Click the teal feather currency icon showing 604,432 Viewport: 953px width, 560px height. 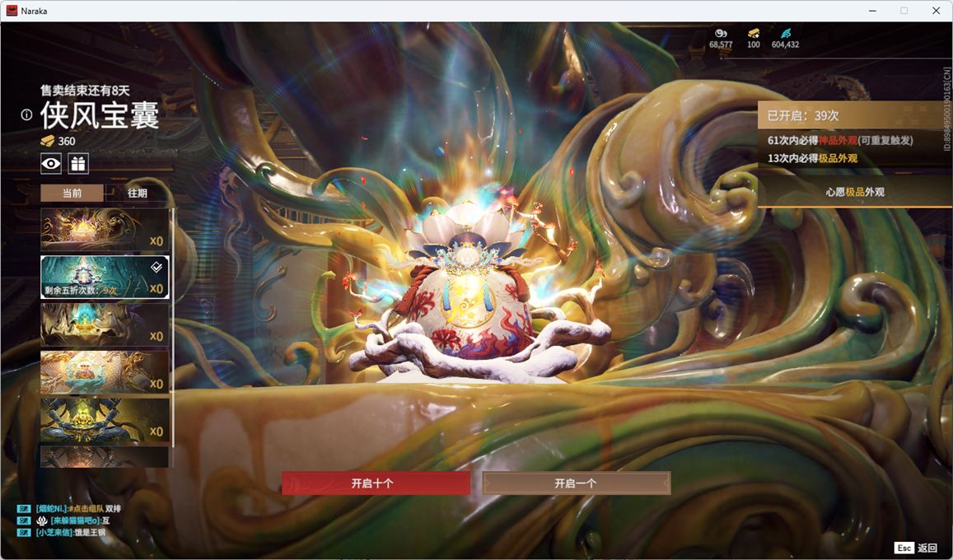tap(785, 33)
